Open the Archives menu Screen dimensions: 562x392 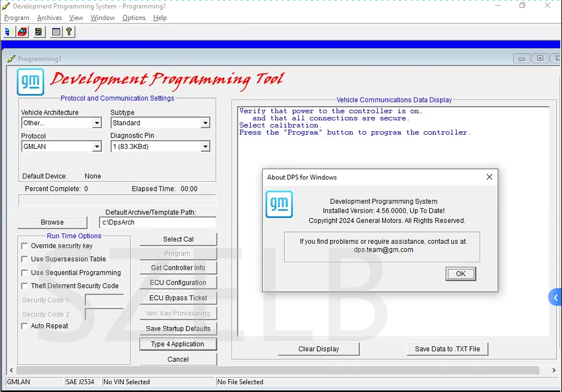click(x=49, y=18)
